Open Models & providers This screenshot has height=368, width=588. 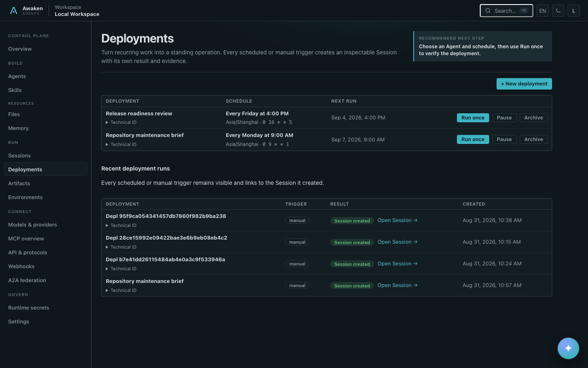coord(45,224)
